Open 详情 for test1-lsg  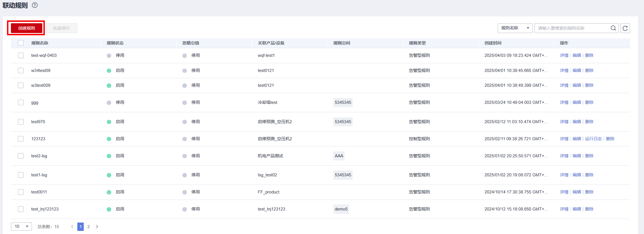[x=564, y=175]
